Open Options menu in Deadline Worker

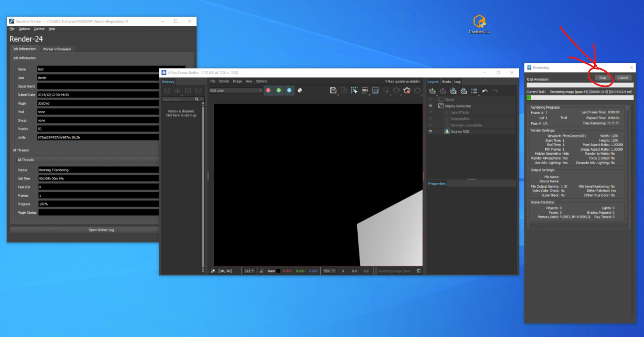(24, 29)
